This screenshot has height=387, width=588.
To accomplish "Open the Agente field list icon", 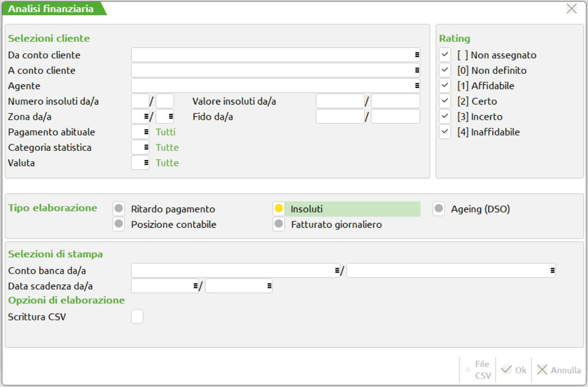I will (x=417, y=86).
